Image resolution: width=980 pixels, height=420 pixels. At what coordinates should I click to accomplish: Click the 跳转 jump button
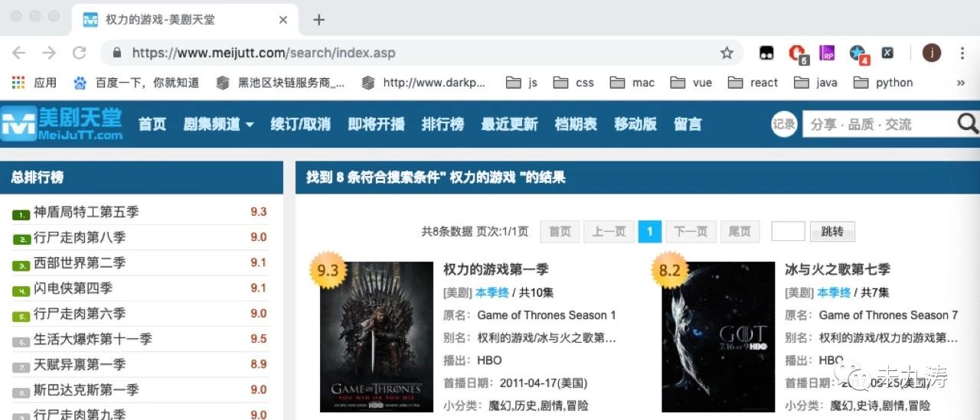coord(832,231)
